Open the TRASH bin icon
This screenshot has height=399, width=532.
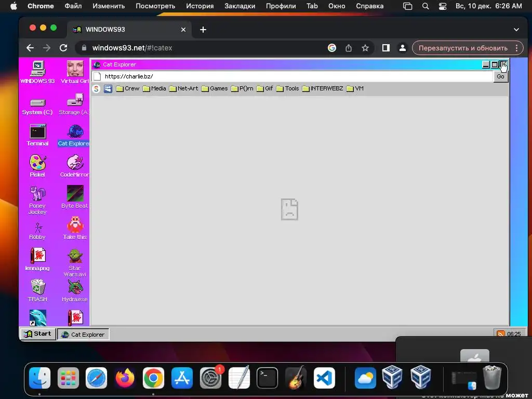click(37, 290)
